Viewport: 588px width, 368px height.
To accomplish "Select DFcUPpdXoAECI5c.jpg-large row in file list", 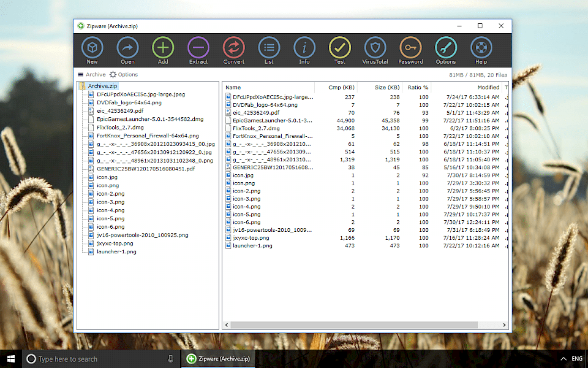I will click(366, 97).
